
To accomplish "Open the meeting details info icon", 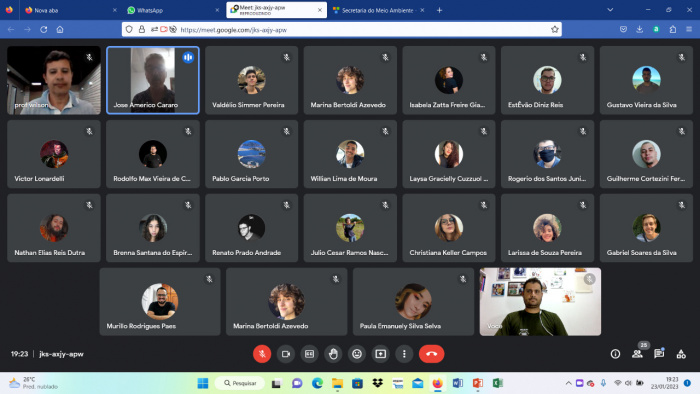I will 615,354.
